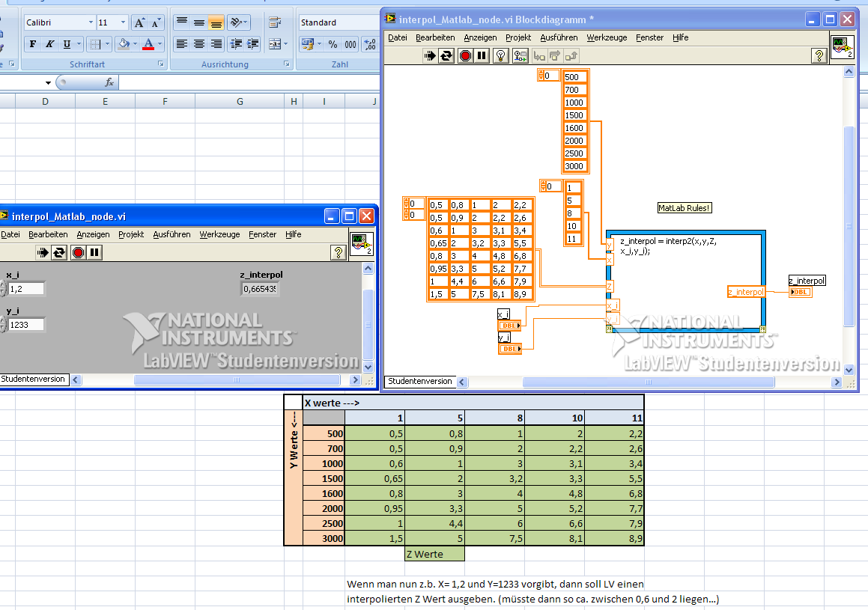Open Werkzeuge menu in block diagram window

point(607,37)
